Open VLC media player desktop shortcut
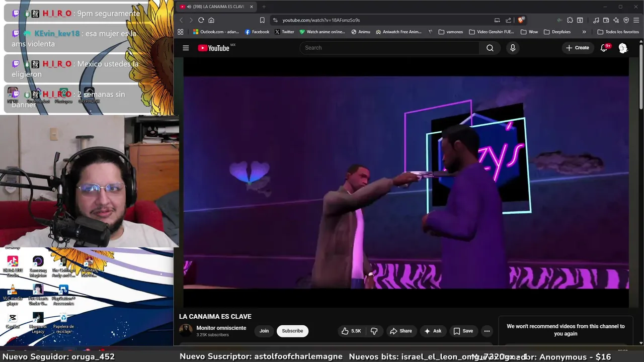 [13, 295]
